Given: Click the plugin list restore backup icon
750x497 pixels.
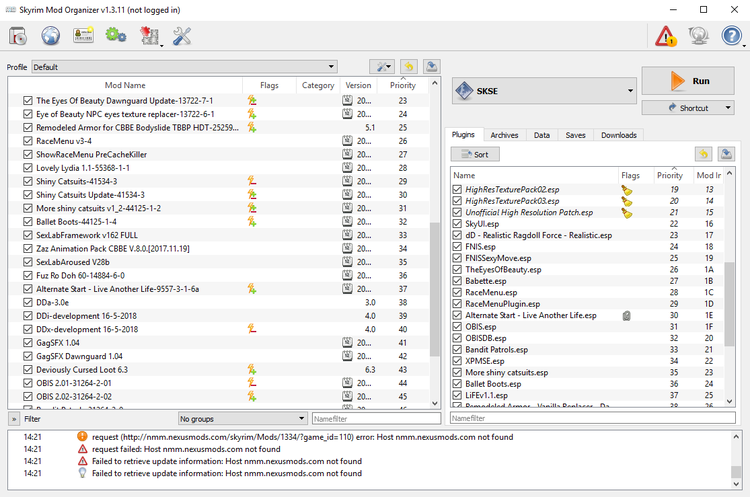Looking at the screenshot, I should pyautogui.click(x=704, y=154).
